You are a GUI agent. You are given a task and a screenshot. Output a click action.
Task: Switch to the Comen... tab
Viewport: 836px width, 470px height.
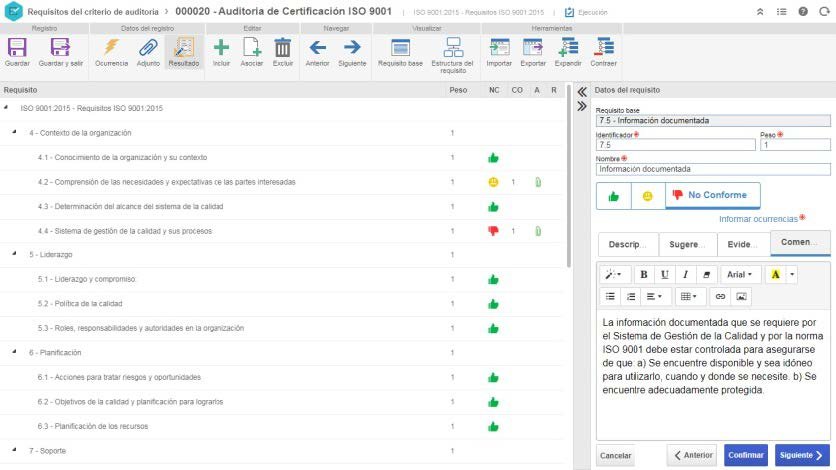tap(800, 242)
